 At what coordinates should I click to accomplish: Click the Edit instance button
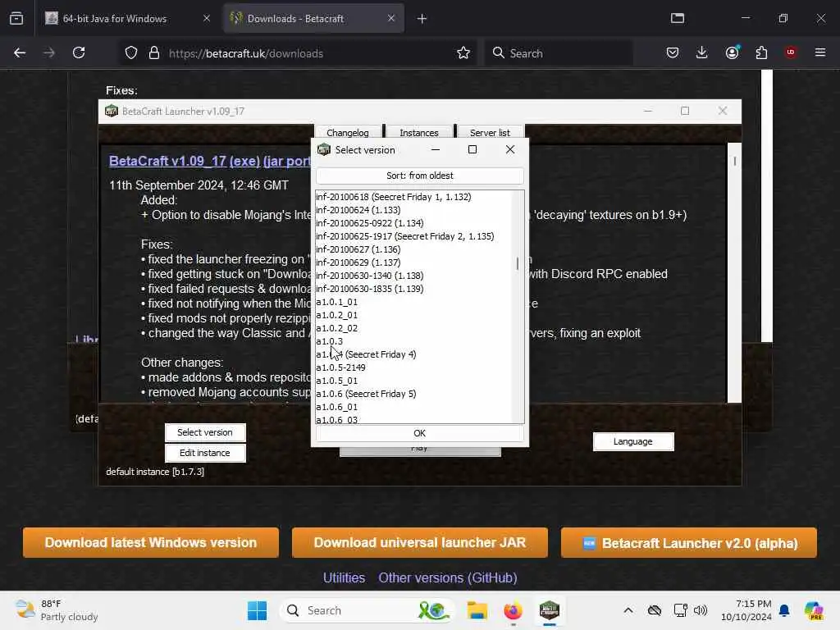tap(205, 453)
